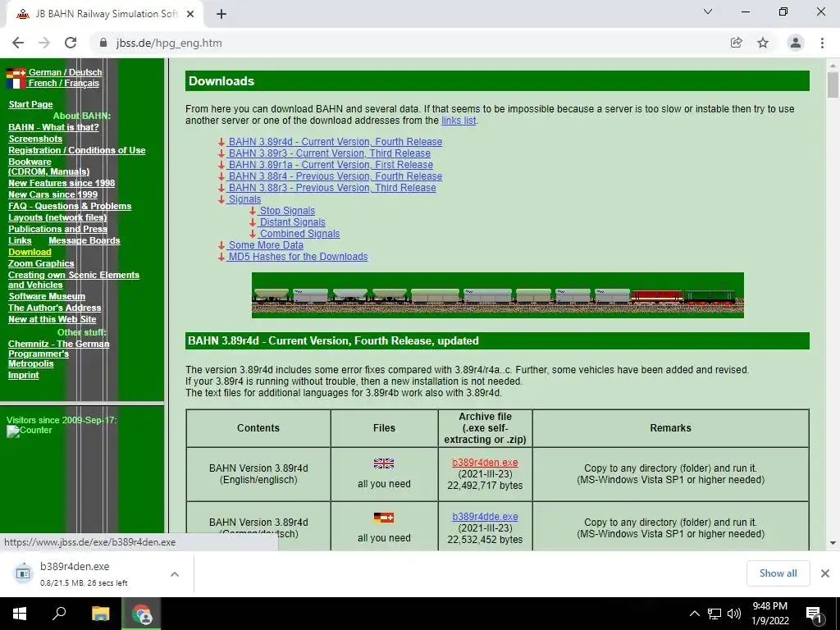Jump to BAHN 3.89r4d Fourth Release
The height and width of the screenshot is (630, 840).
[335, 142]
